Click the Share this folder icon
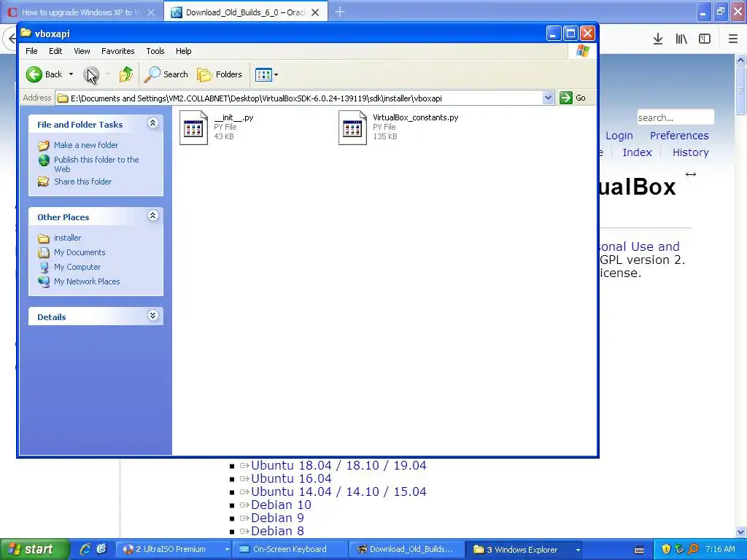 [x=44, y=182]
